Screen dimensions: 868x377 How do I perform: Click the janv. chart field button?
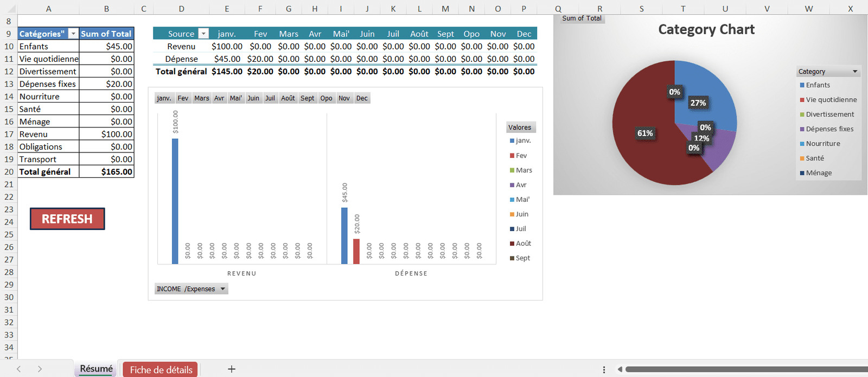[164, 98]
